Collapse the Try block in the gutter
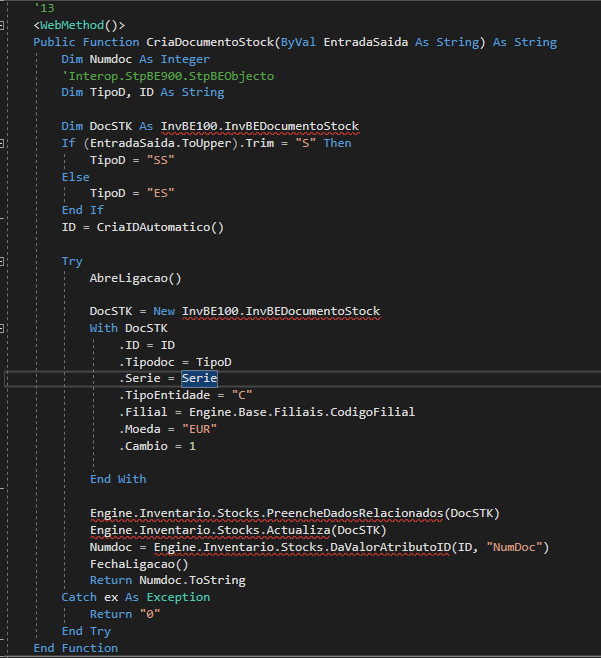The image size is (601, 658). point(4,261)
